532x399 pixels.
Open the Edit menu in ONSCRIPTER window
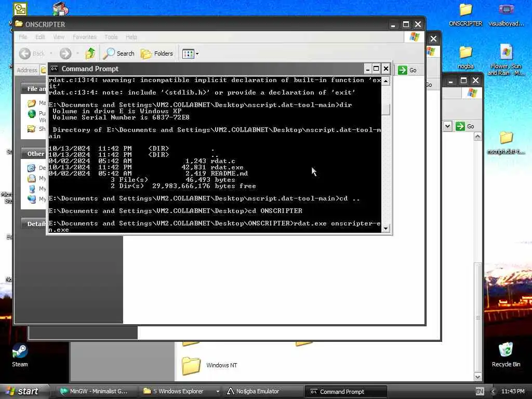[40, 37]
